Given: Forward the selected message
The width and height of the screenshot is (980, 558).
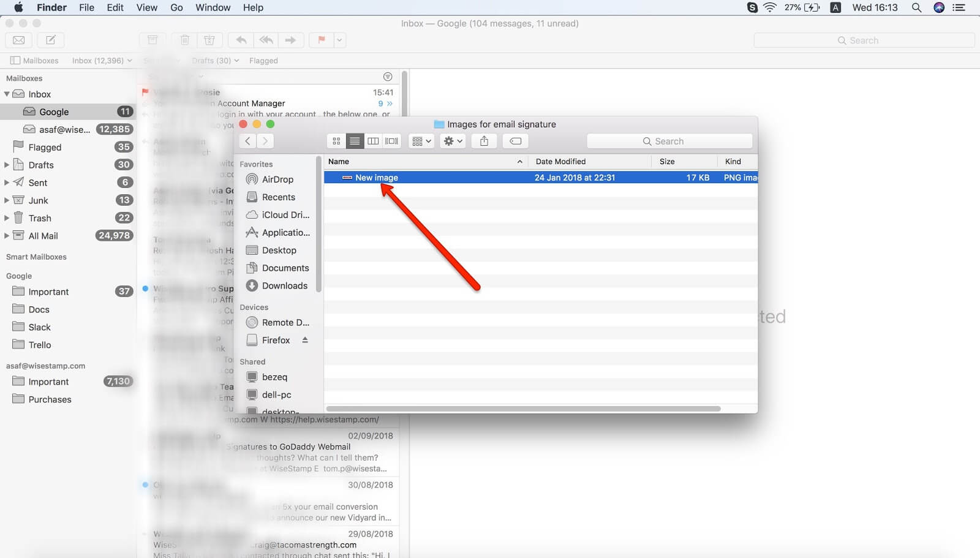Looking at the screenshot, I should [291, 40].
